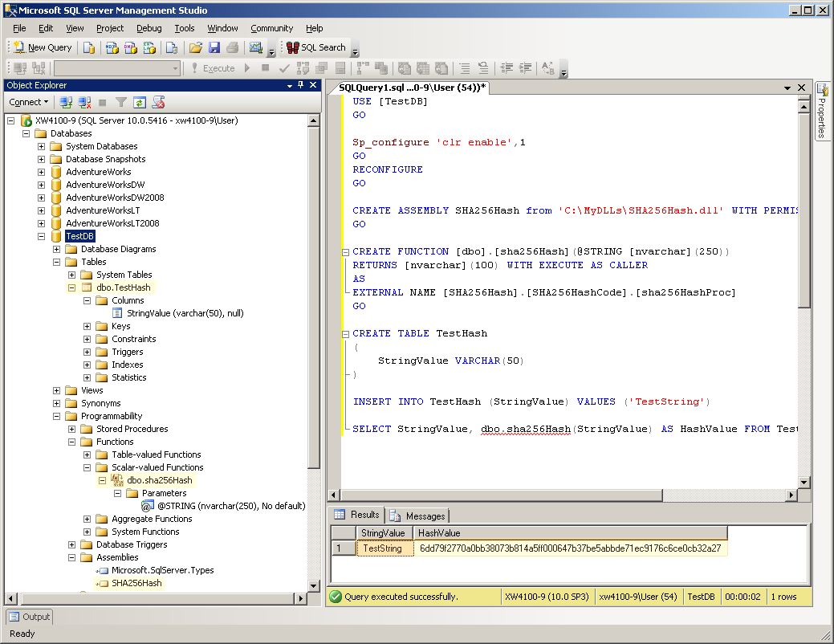Click the HashValue result cell
The image size is (834, 644).
pos(570,548)
